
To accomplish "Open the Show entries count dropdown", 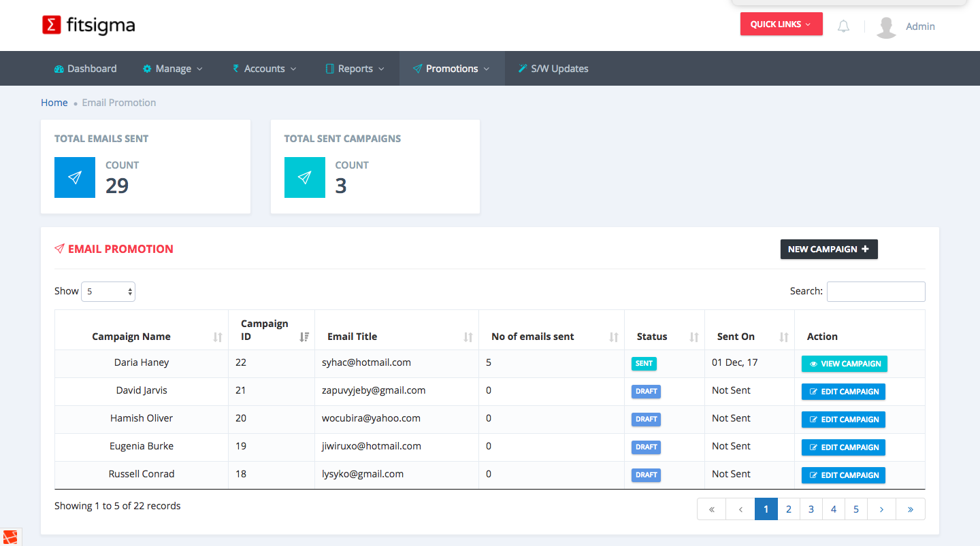I will coord(108,292).
